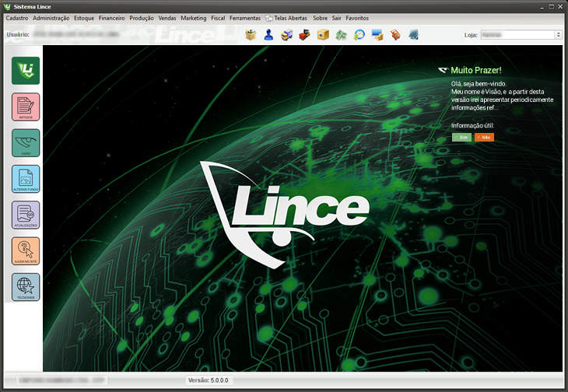This screenshot has height=392, width=568.
Task: Open the red shopping cart icon
Action: (395, 35)
